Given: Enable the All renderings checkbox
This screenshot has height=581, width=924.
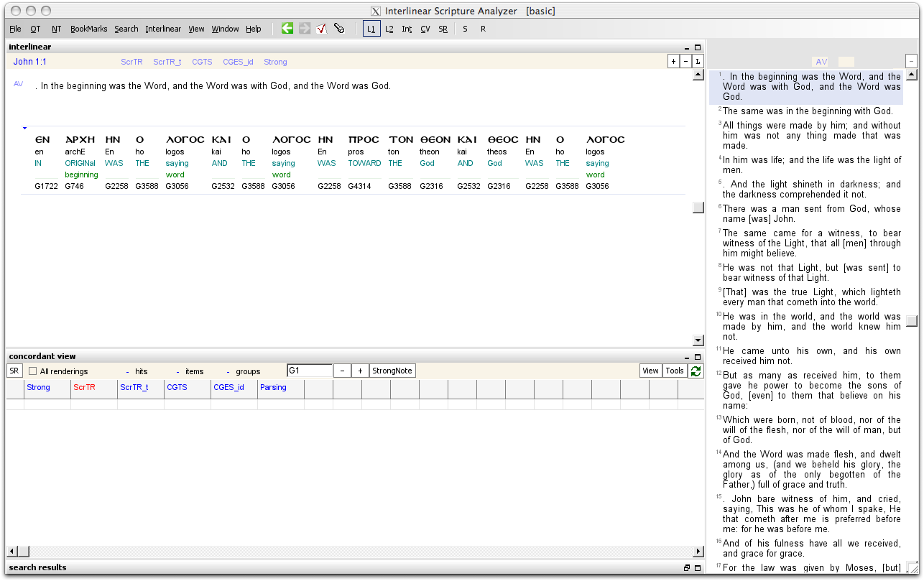Looking at the screenshot, I should pyautogui.click(x=33, y=371).
